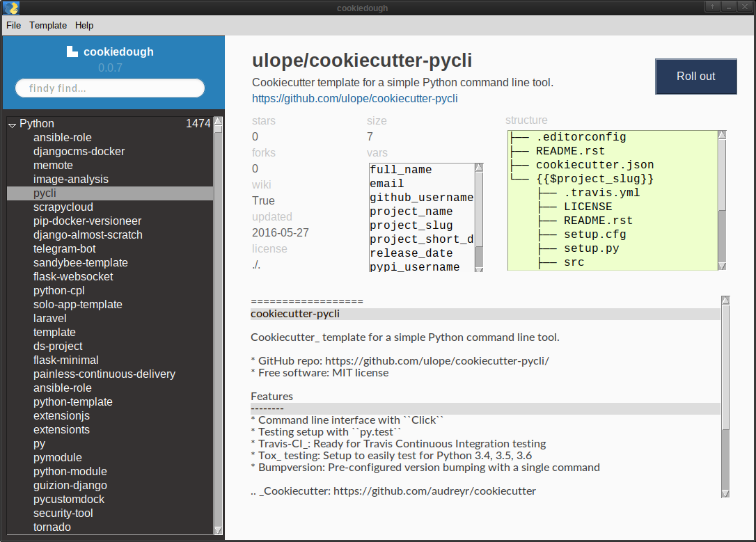Click the down arrow of the vars list scrollbar

(479, 269)
